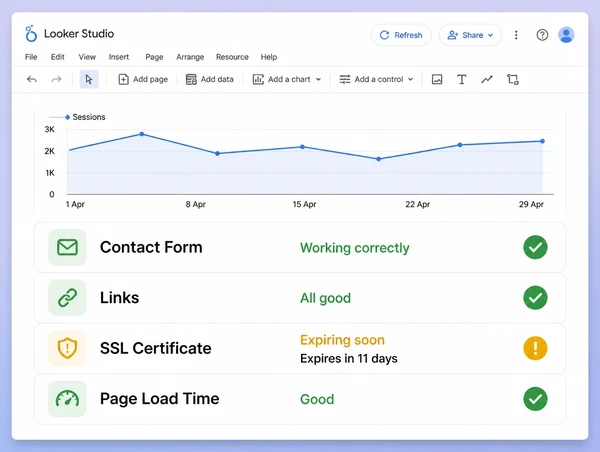Click the Redo arrow icon

coord(56,79)
